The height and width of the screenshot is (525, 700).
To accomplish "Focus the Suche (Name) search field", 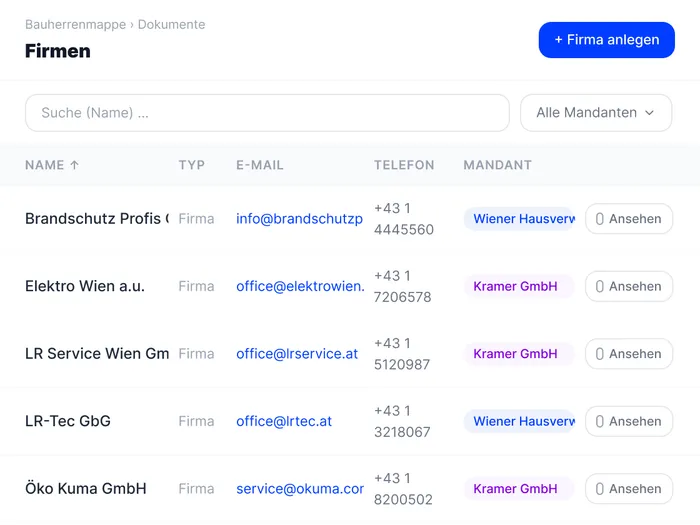I will coord(267,112).
